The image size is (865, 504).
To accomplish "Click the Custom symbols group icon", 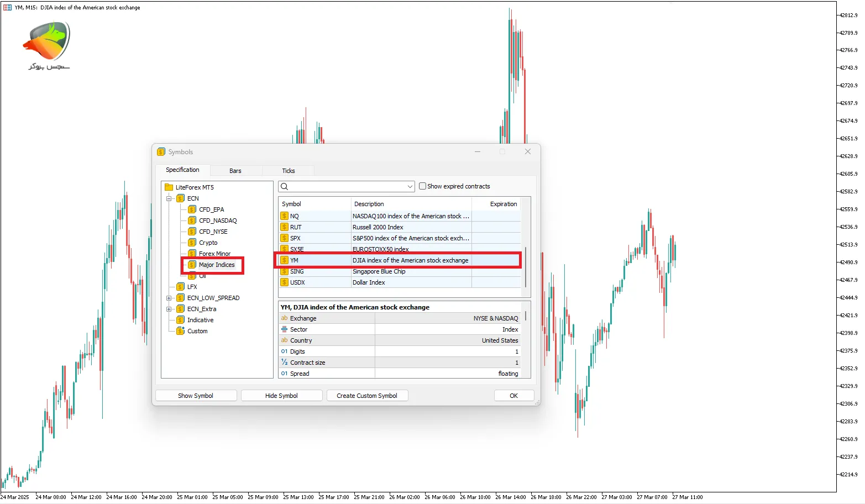I will tap(180, 331).
